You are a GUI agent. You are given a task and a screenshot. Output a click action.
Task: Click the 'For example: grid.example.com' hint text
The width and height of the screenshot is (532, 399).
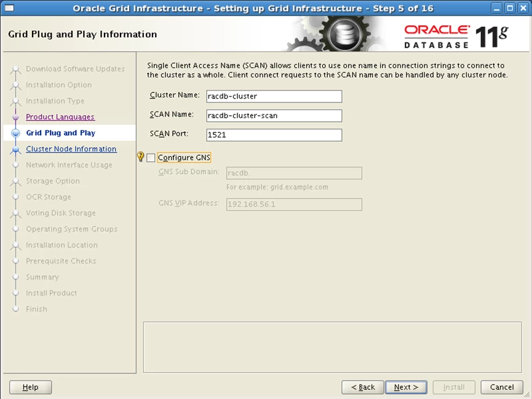(x=277, y=187)
